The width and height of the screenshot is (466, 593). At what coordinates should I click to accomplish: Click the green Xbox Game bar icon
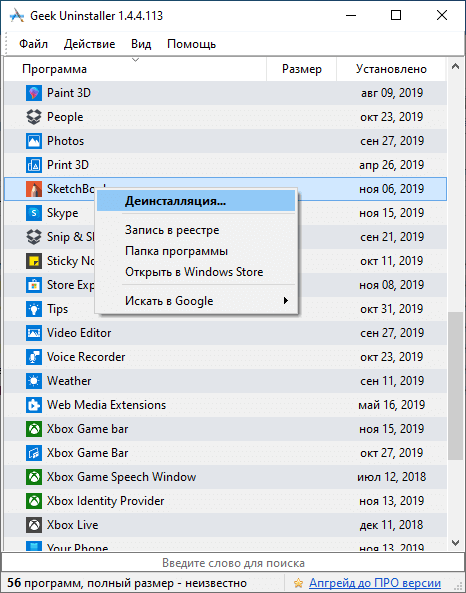point(34,429)
